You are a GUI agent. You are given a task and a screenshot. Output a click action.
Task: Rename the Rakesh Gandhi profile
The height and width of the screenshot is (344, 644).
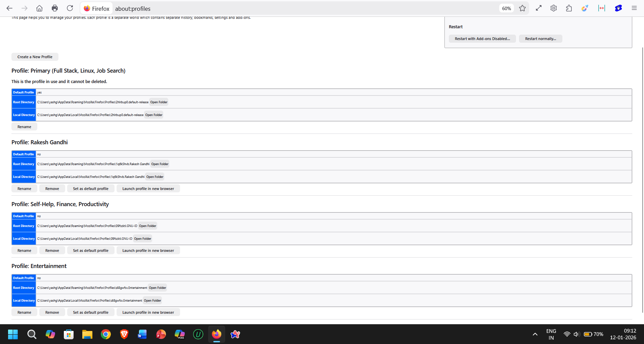24,189
